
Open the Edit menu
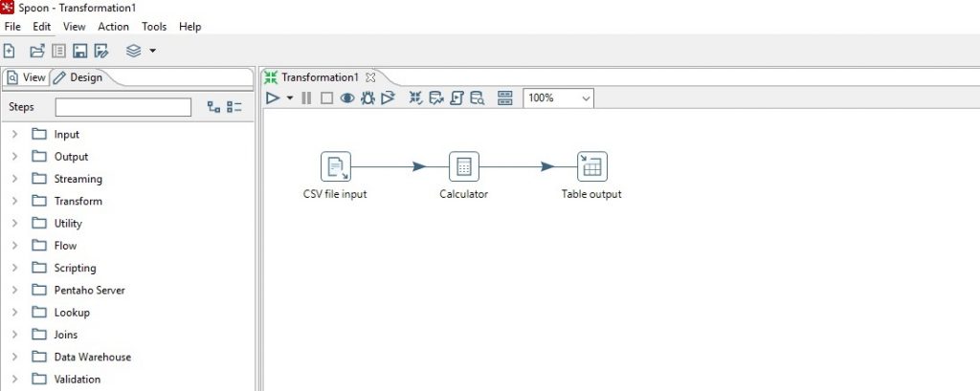pos(42,26)
